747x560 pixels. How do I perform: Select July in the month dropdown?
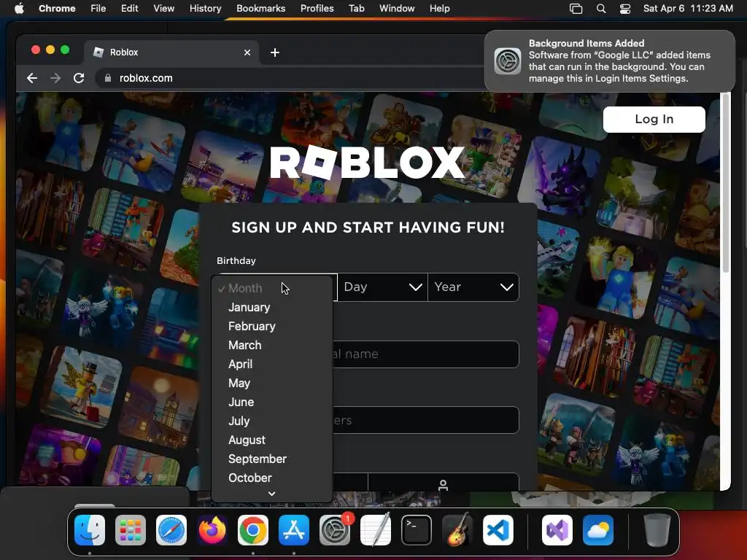(271, 421)
